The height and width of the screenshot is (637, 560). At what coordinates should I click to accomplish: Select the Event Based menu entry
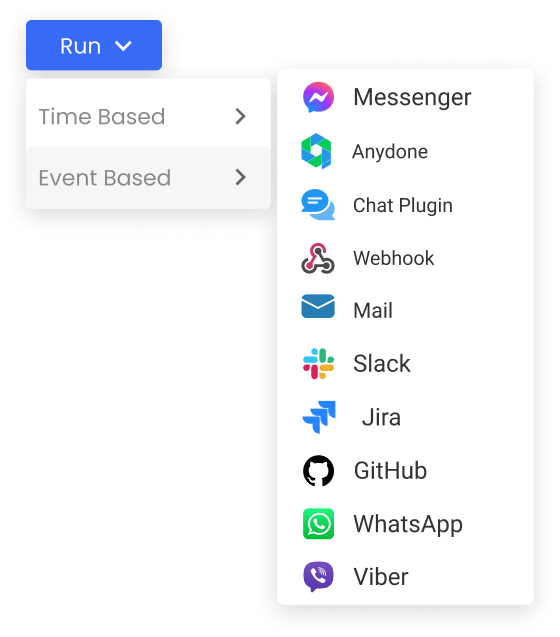click(148, 178)
